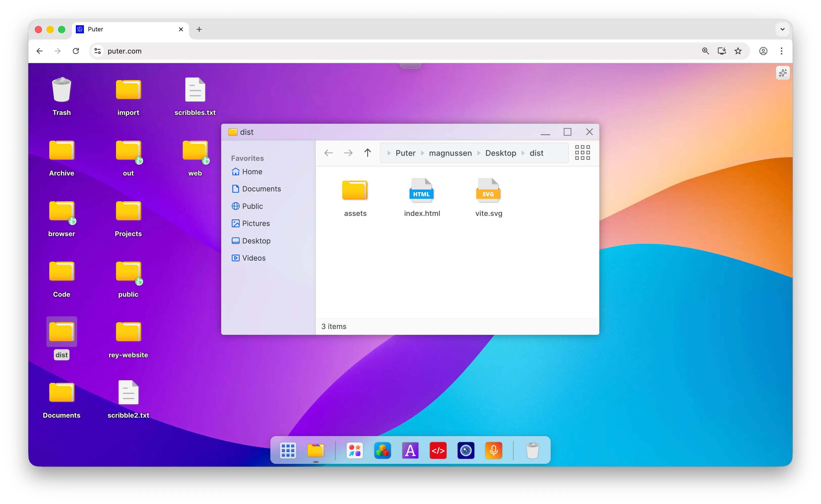821x504 pixels.
Task: Launch the code editor dock icon
Action: pyautogui.click(x=438, y=451)
